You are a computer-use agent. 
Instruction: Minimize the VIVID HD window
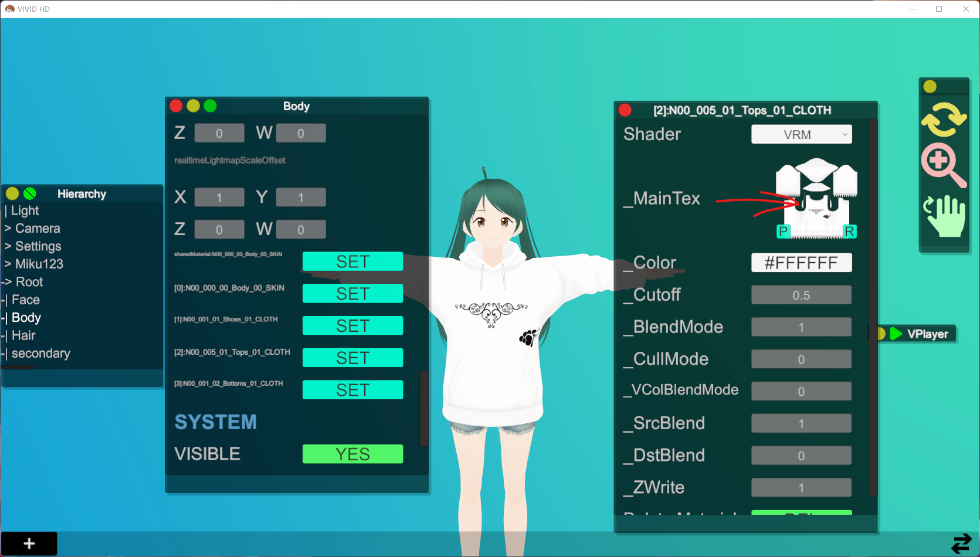pos(913,9)
